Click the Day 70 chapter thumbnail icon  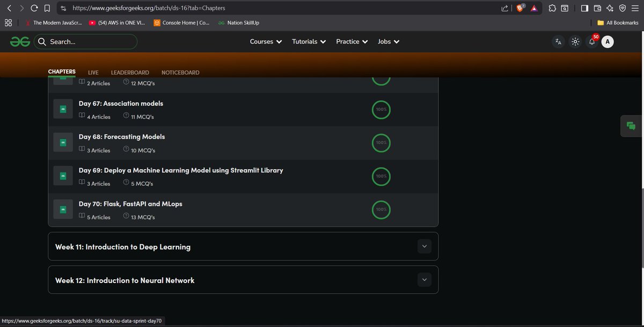pos(63,209)
